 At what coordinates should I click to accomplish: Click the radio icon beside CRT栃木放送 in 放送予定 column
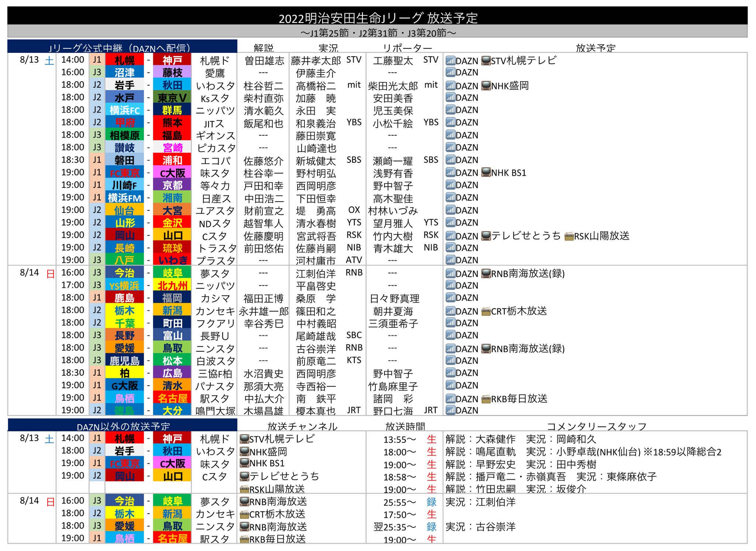pos(486,311)
